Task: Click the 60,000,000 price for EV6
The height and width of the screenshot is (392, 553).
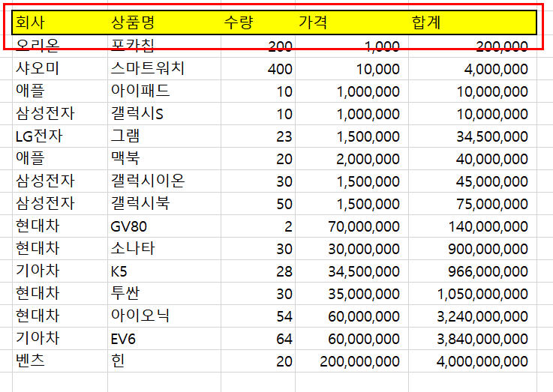Action: point(352,339)
